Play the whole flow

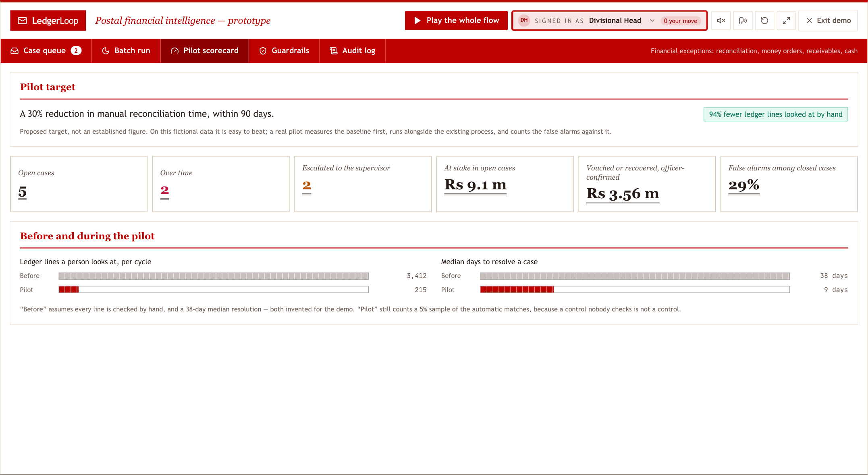[x=456, y=21]
